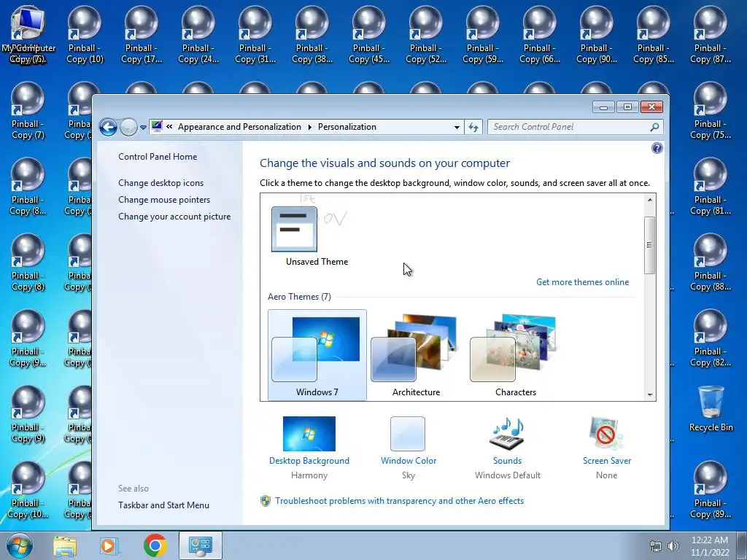Open Screen Saver settings icon
747x560 pixels.
point(606,434)
